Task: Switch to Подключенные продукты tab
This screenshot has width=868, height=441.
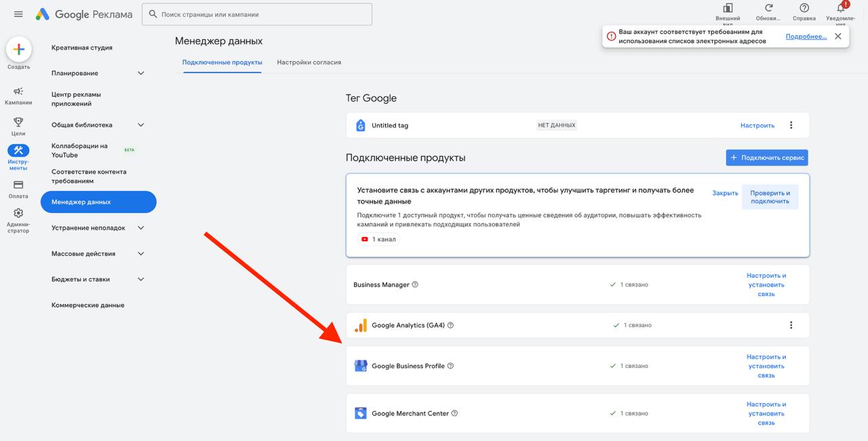Action: coord(222,62)
